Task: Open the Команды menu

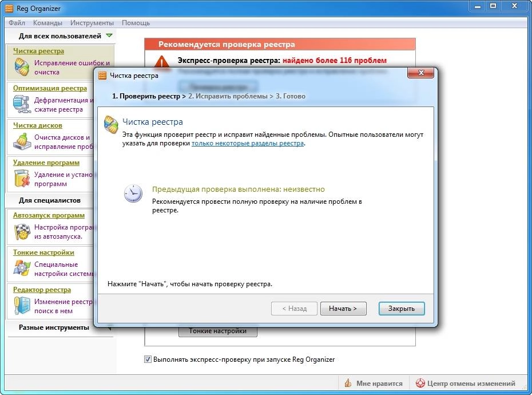Action: (x=47, y=23)
